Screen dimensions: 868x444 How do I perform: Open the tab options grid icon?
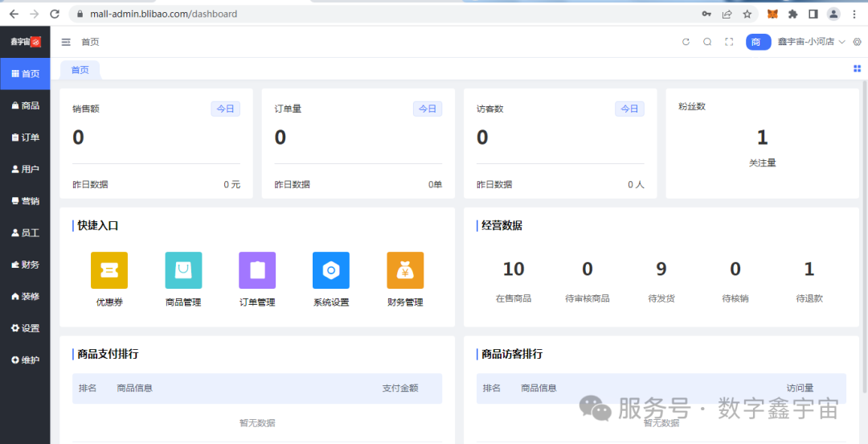[x=857, y=69]
